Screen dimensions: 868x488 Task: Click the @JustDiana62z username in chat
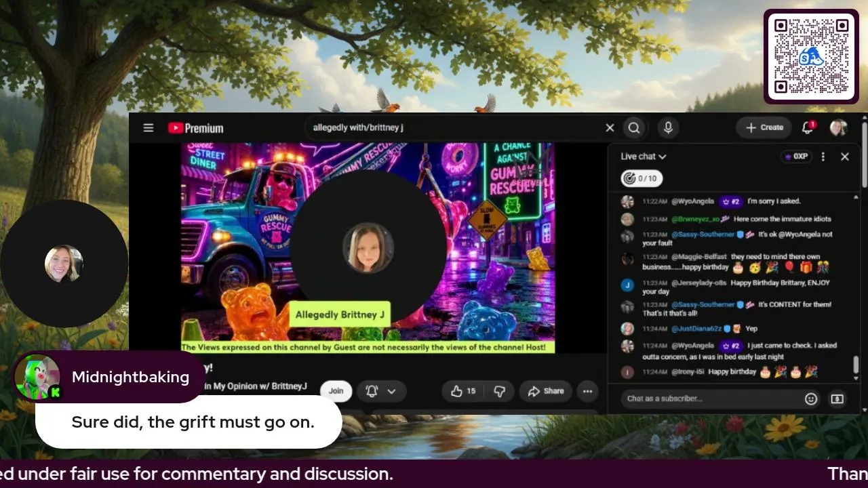tap(696, 329)
